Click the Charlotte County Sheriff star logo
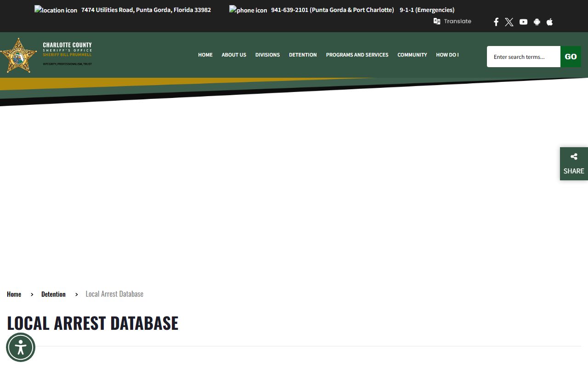Screen dimensions: 588x368 (18, 56)
